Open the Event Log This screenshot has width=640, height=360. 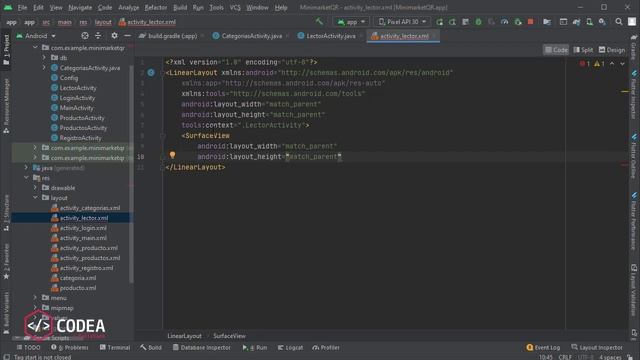click(x=543, y=347)
